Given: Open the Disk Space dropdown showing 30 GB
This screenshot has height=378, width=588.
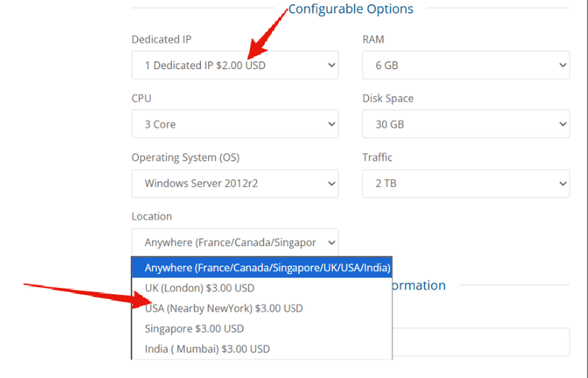Looking at the screenshot, I should 466,124.
